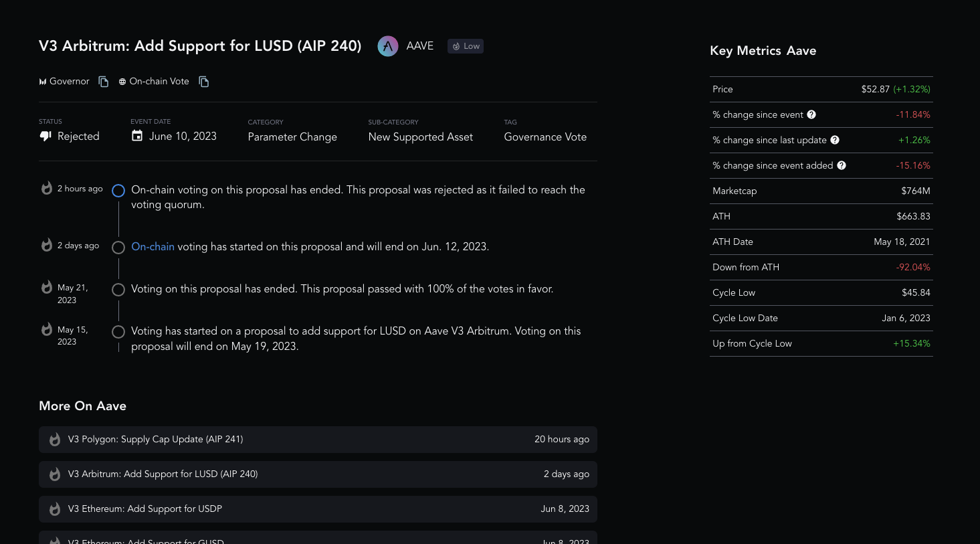Click the New Supported Asset sub-category
The width and height of the screenshot is (980, 544).
(421, 137)
